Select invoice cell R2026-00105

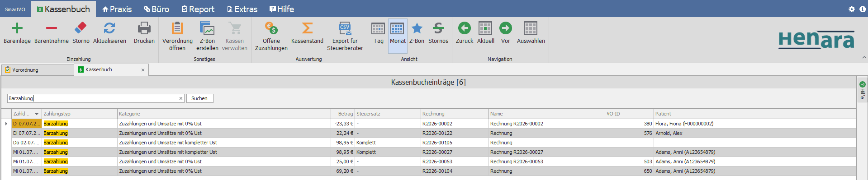454,143
